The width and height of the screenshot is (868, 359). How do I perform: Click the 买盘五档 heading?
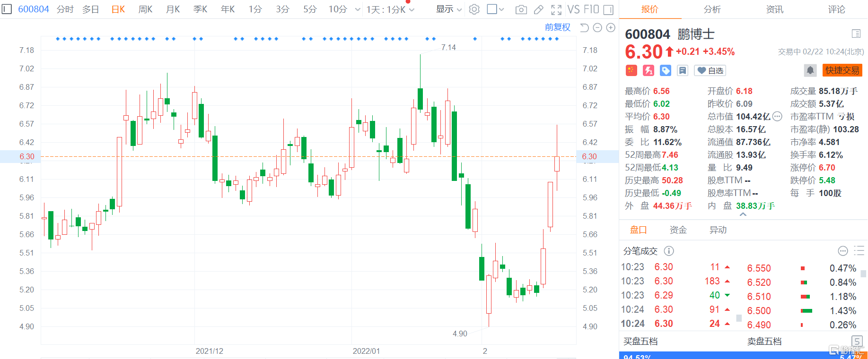[x=640, y=341]
